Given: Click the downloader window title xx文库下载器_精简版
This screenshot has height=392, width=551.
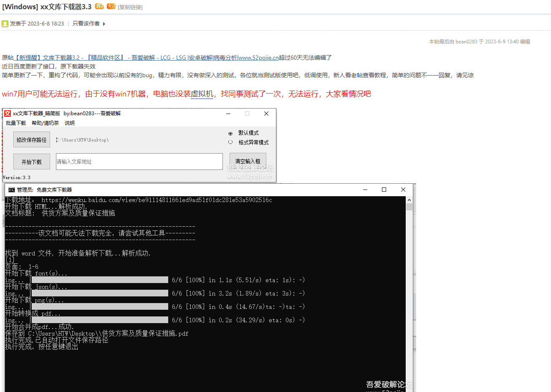Looking at the screenshot, I should point(67,114).
